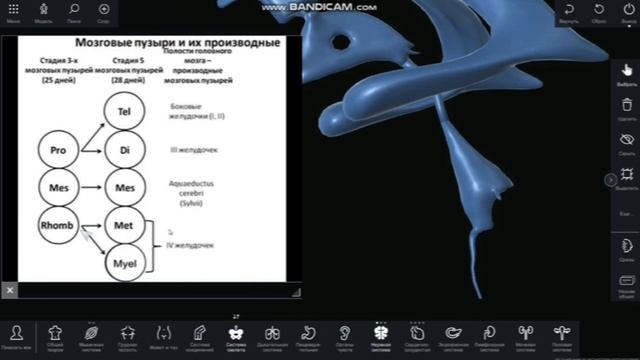Click the 'Стадия 3-х мозговых пузырей' heading
The image size is (640, 360).
[59, 70]
